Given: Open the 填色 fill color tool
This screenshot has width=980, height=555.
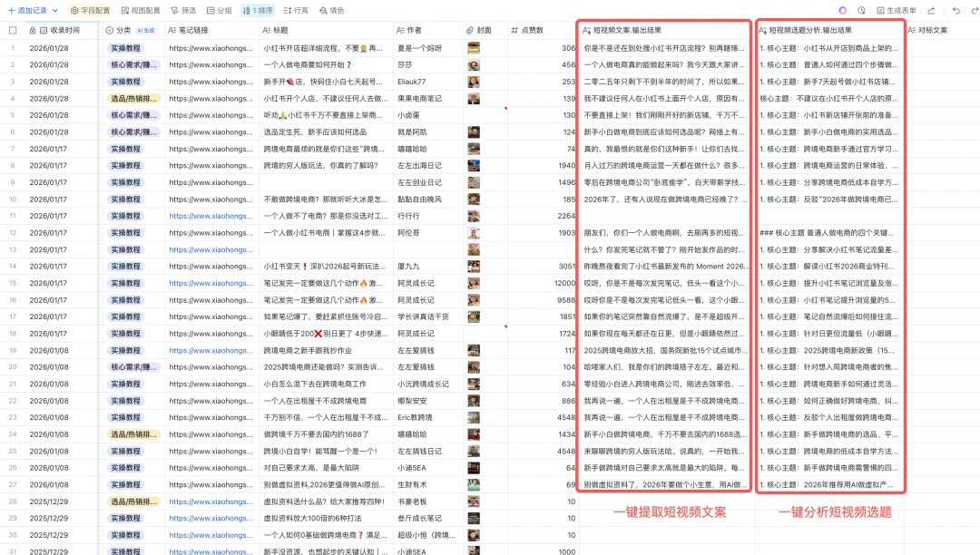Looking at the screenshot, I should click(331, 10).
